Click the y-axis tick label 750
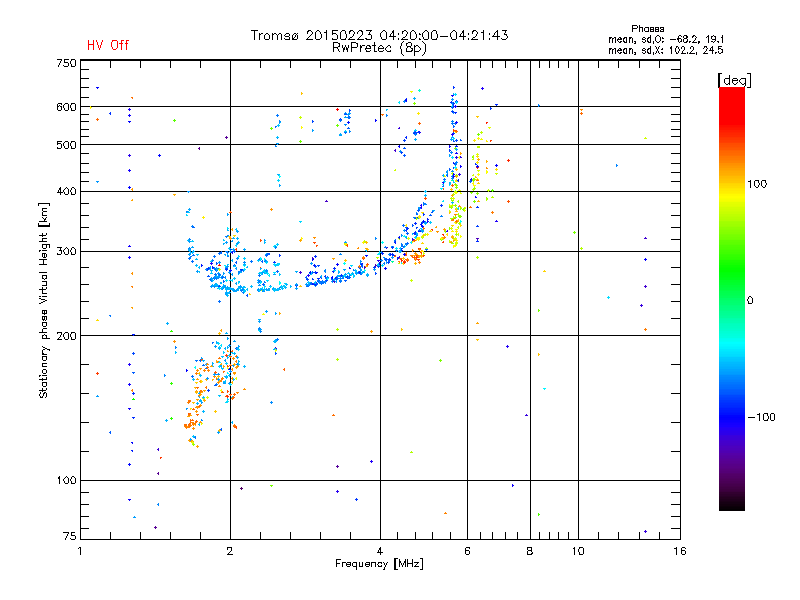This screenshot has height=600, width=800. pyautogui.click(x=66, y=63)
